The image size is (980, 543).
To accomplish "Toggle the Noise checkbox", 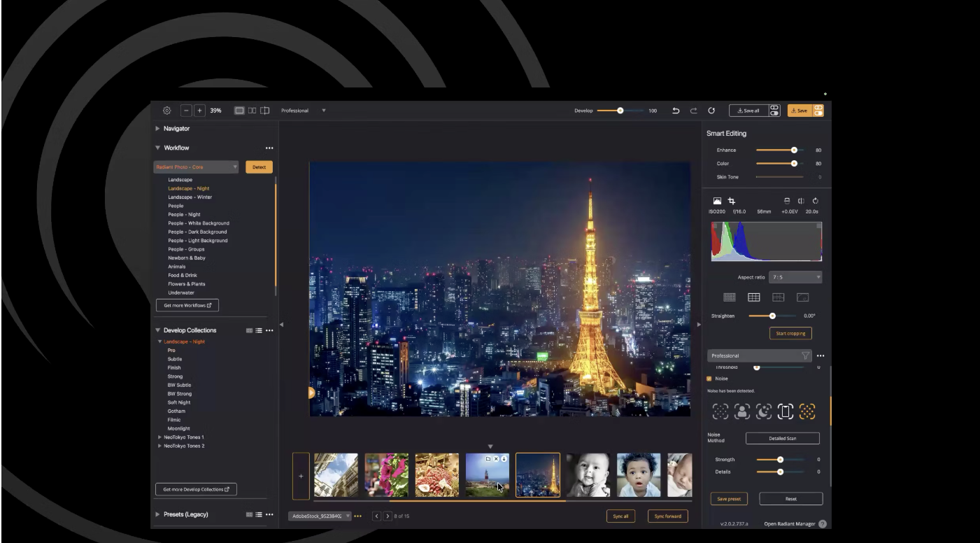I will coord(709,379).
